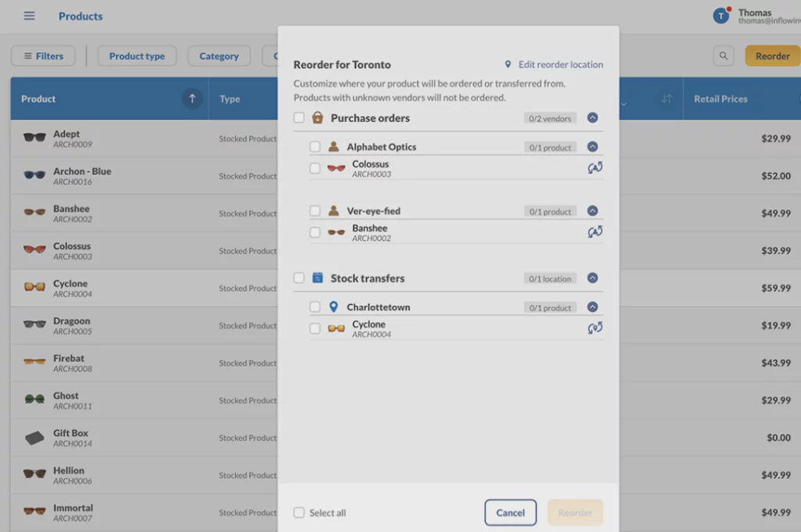Check the Charlottetown location checkbox

pyautogui.click(x=314, y=307)
